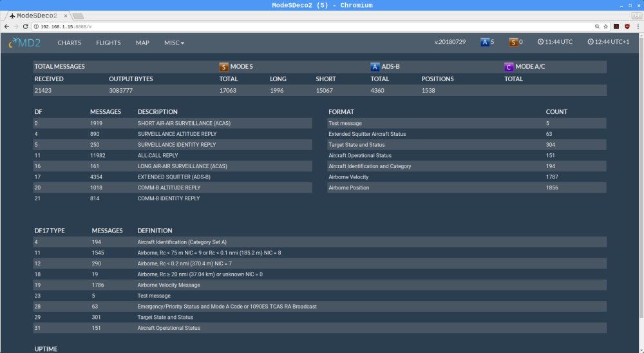
Task: Click the MD2 logo in navbar
Action: tap(24, 43)
